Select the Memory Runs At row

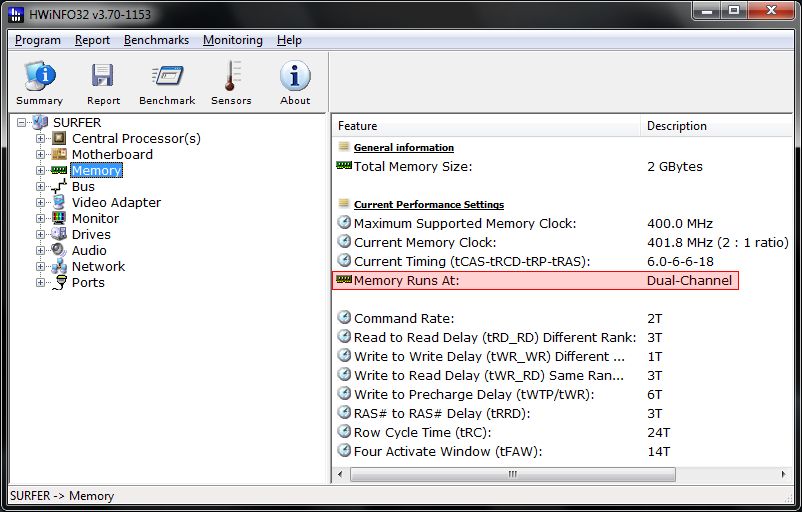[x=535, y=281]
